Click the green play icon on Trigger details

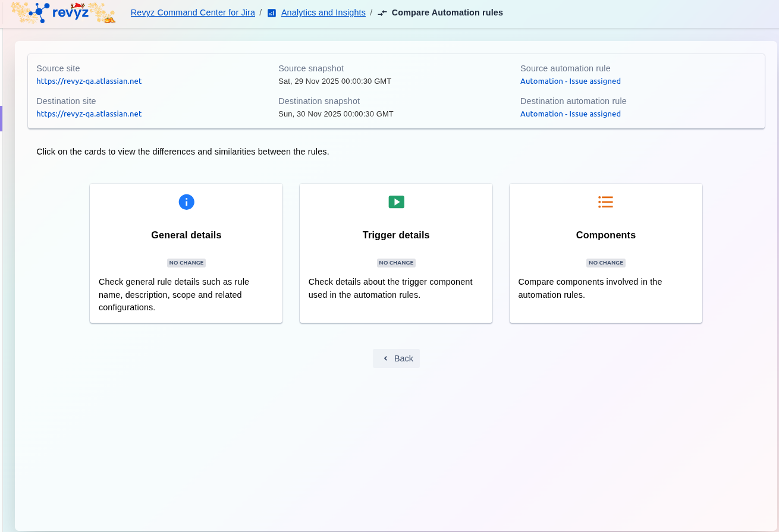(x=396, y=202)
